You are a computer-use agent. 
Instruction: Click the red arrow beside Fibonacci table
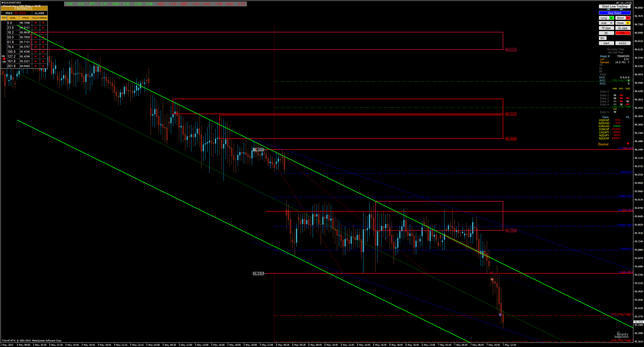click(x=4, y=59)
